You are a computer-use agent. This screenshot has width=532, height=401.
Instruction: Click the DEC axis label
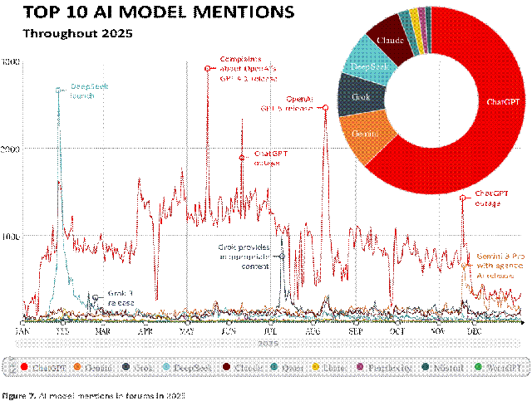474,330
